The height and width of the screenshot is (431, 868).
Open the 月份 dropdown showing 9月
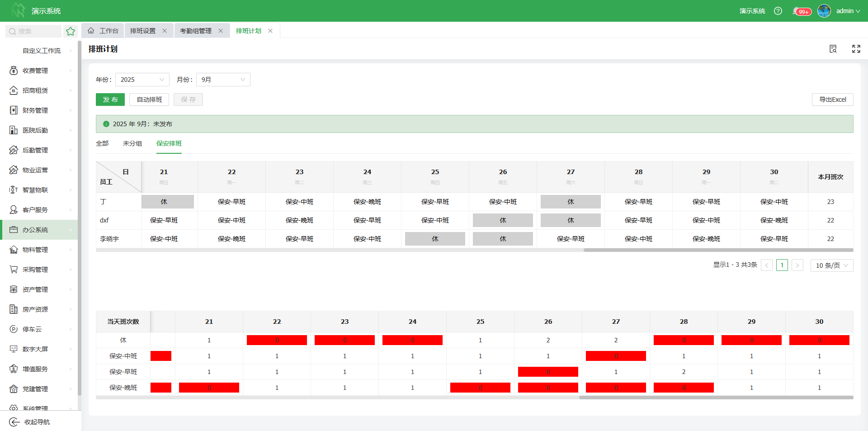tap(223, 80)
